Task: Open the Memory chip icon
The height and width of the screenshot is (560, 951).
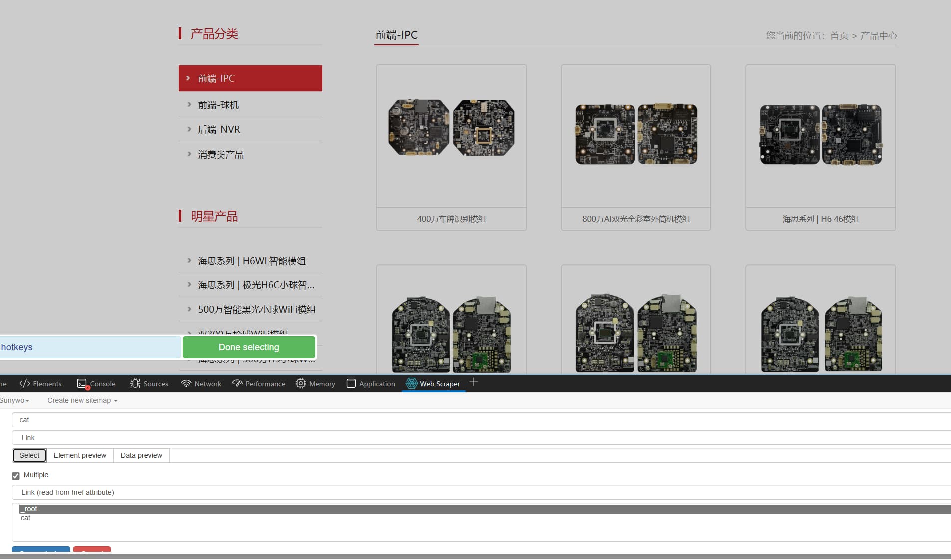Action: 301,383
